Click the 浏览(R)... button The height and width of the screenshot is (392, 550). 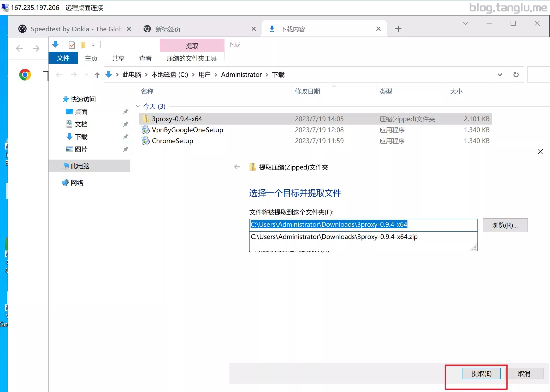coord(505,225)
